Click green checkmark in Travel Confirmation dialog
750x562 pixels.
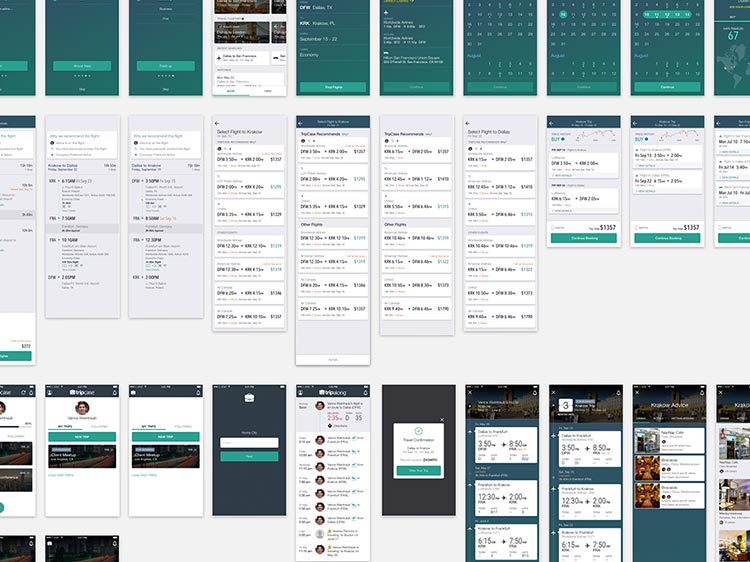coord(417,430)
